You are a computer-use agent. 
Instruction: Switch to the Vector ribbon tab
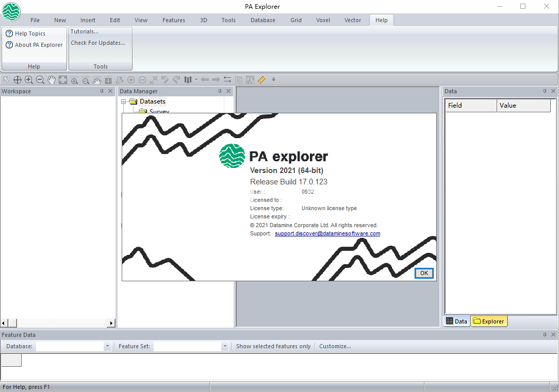pos(353,20)
